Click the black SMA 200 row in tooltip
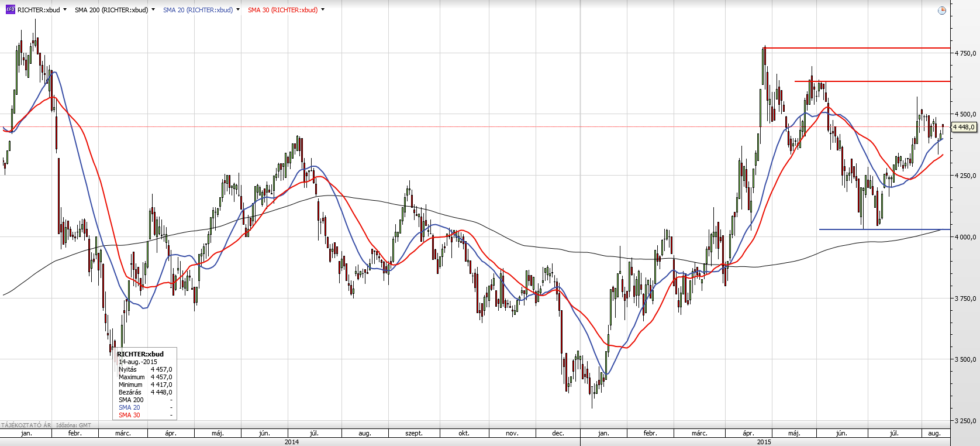 click(x=145, y=400)
